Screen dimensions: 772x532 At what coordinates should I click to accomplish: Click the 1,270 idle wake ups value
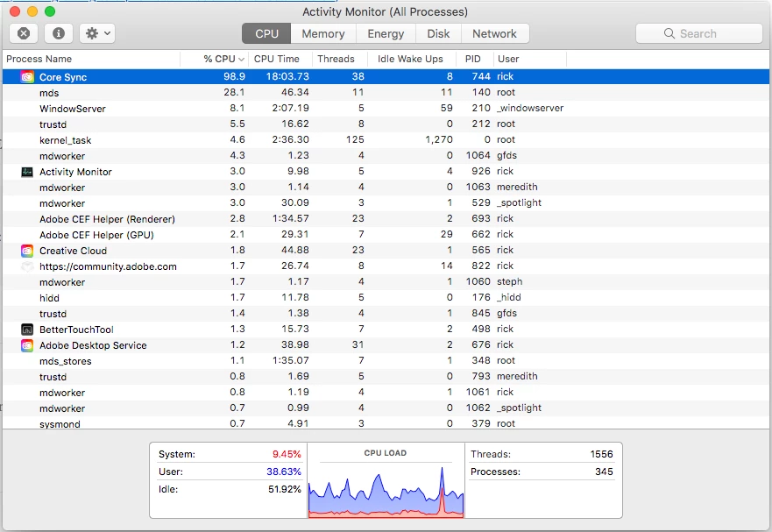coord(439,139)
